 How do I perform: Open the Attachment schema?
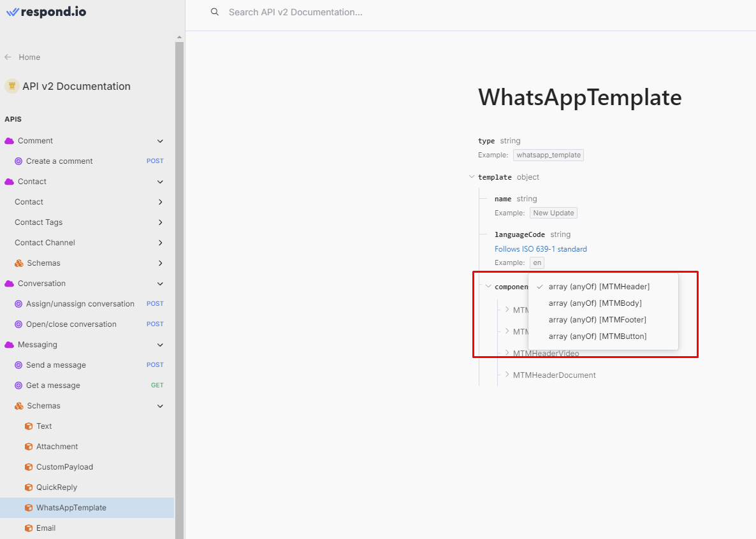tap(57, 447)
